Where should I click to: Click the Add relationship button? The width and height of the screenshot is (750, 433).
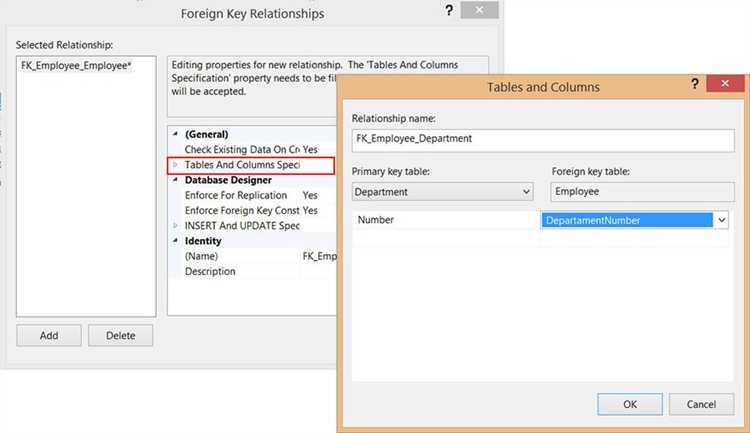click(48, 335)
